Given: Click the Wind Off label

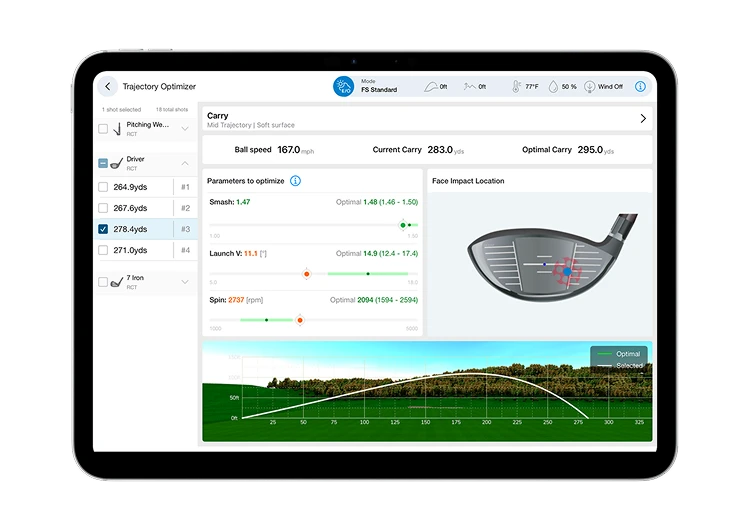Looking at the screenshot, I should tap(610, 87).
